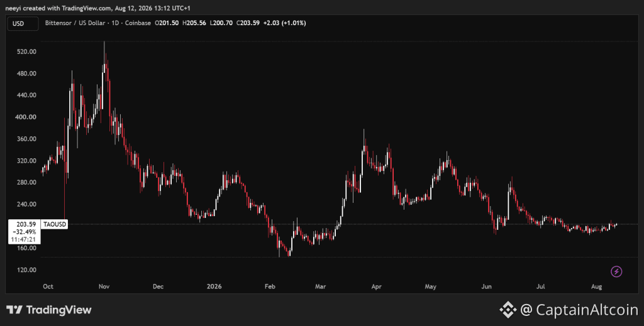
Task: Click the H205.56 high value
Action: click(x=194, y=23)
